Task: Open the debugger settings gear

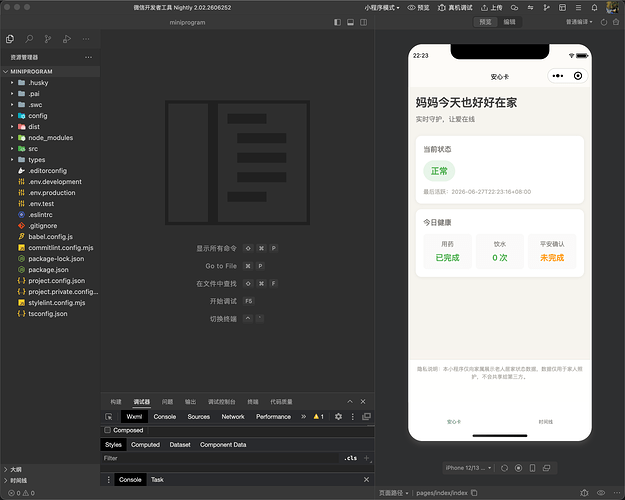Action: 338,417
